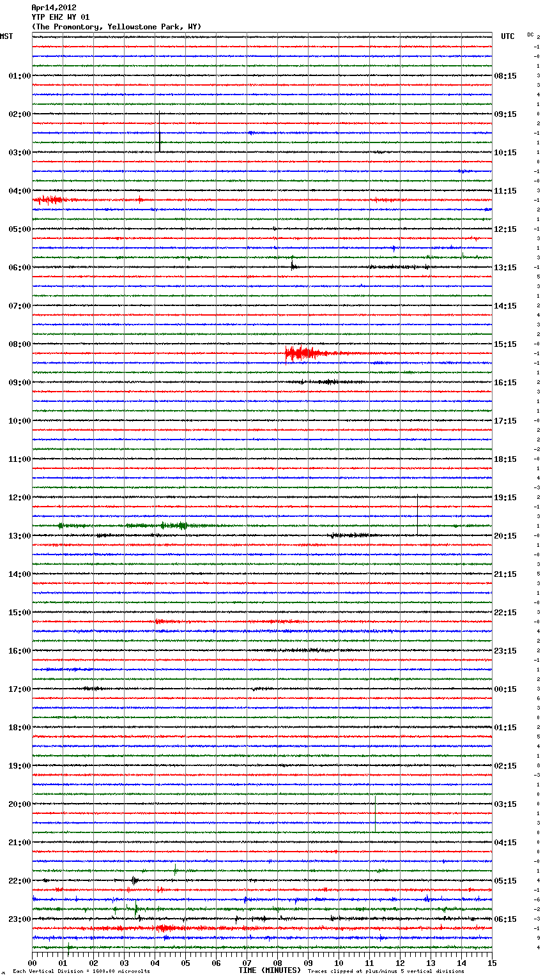This screenshot has height=980, width=543.
Task: Click the Promontory, Yellowstone Park location text
Action: 116,27
